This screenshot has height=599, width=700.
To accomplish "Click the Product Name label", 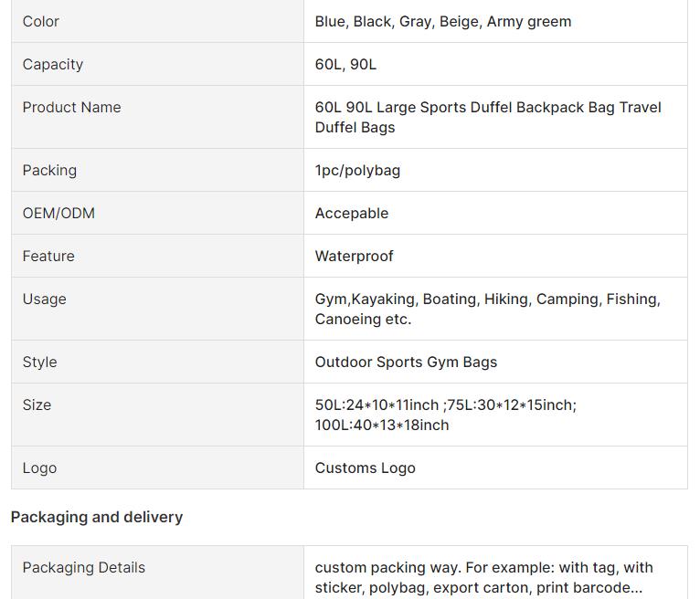I will coord(71,107).
